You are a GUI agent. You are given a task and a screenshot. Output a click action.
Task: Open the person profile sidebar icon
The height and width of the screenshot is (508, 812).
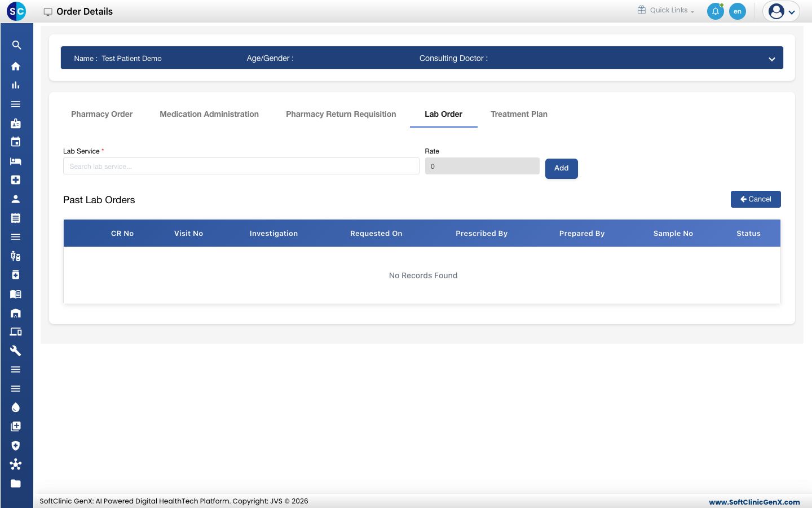(16, 199)
